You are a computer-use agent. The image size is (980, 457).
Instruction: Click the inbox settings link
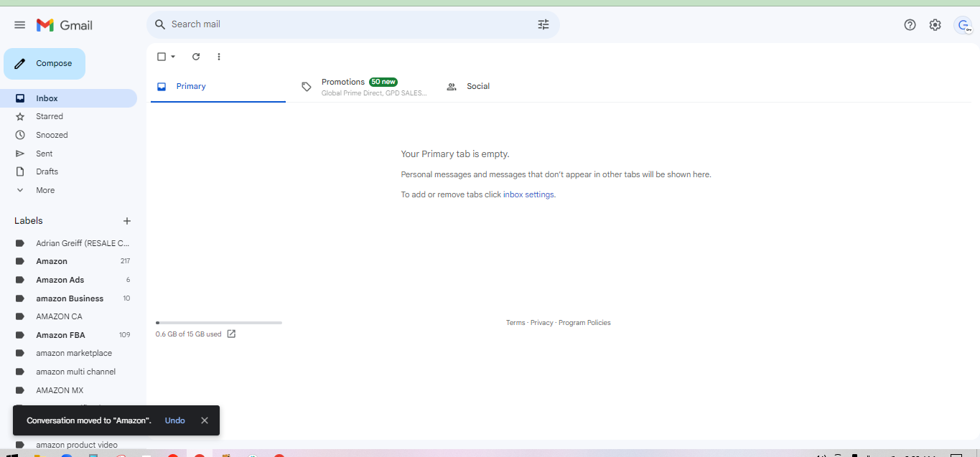pyautogui.click(x=528, y=194)
